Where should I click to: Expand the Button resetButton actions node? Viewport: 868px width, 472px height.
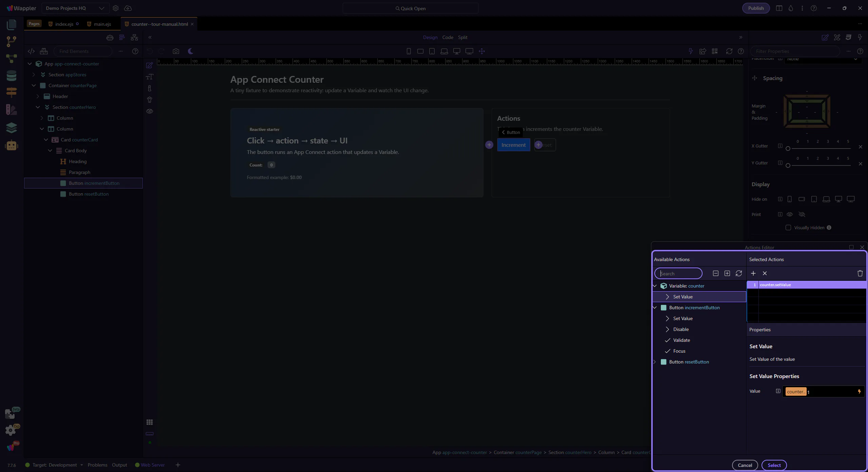(x=655, y=362)
